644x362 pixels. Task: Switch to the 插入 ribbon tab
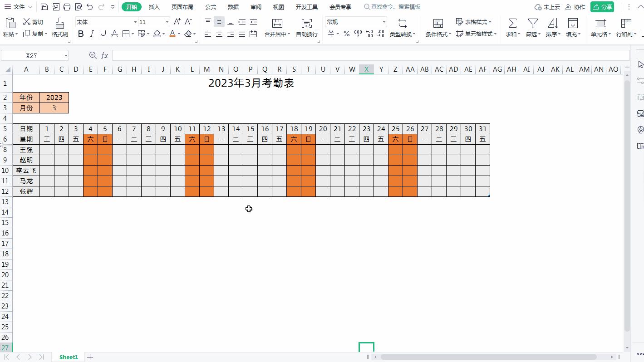pos(154,7)
